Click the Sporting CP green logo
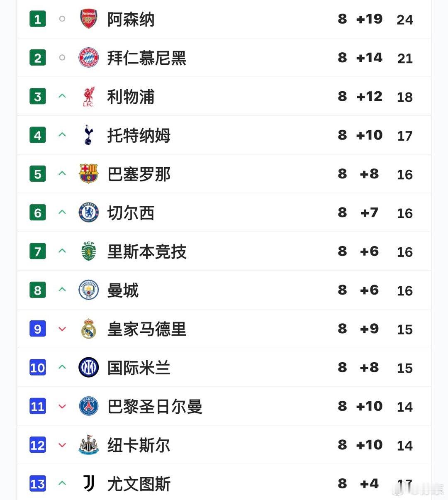 (x=88, y=251)
